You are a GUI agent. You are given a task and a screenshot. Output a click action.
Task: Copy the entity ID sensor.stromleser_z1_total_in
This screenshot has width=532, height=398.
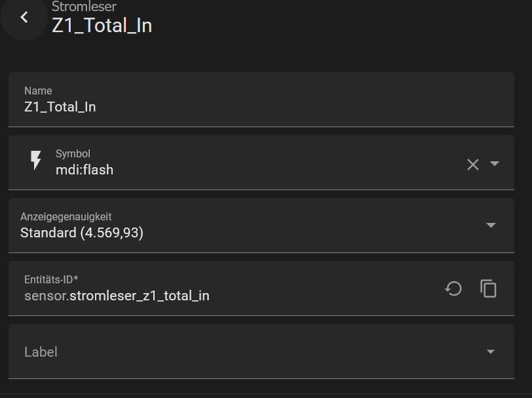[489, 289]
